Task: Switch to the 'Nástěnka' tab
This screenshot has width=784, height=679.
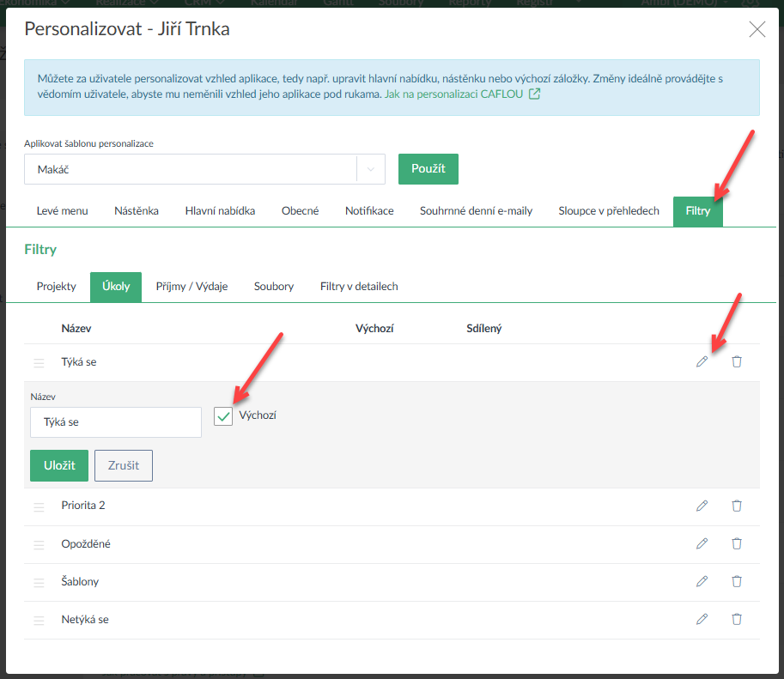Action: pos(136,211)
